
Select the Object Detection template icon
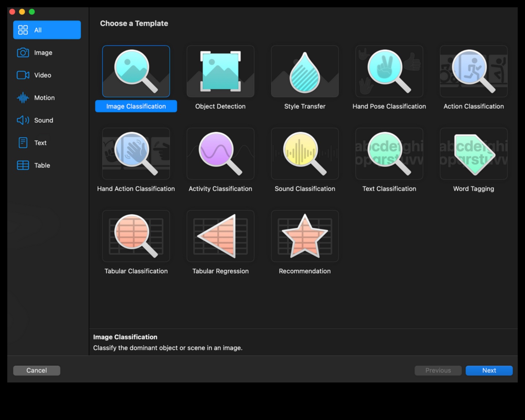point(220,71)
